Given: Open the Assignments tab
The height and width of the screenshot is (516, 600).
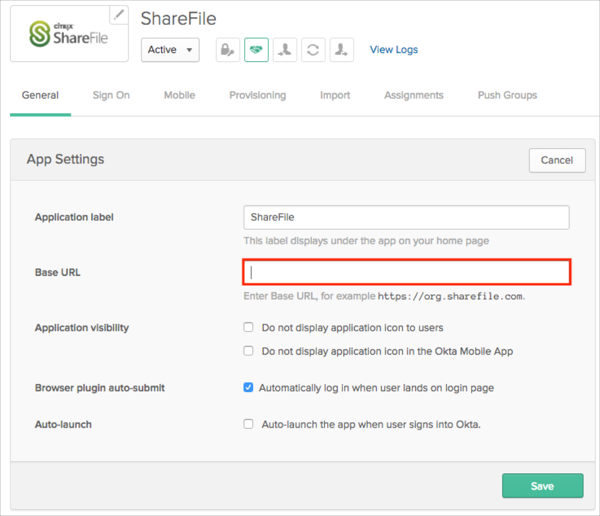Looking at the screenshot, I should click(x=413, y=96).
